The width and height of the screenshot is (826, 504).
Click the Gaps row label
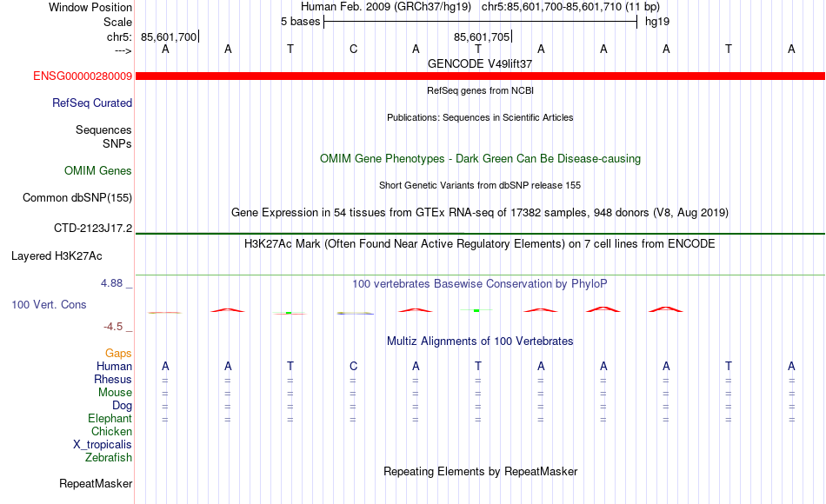point(118,354)
